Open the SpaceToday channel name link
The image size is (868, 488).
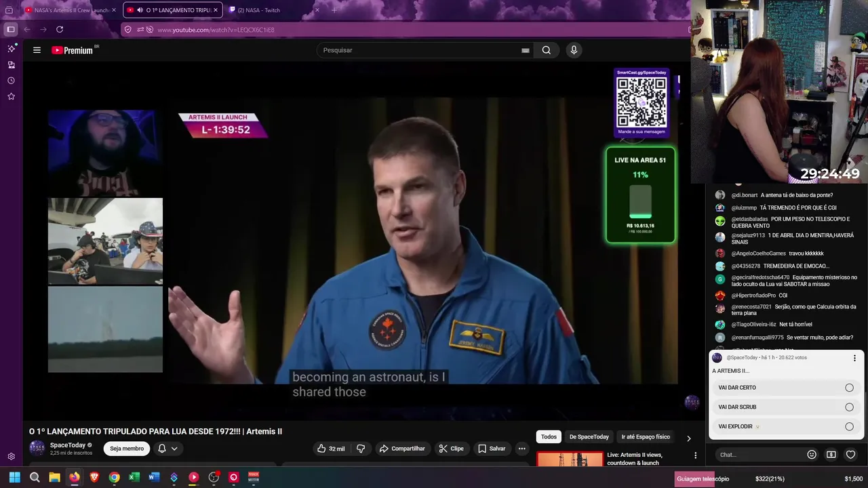[67, 445]
